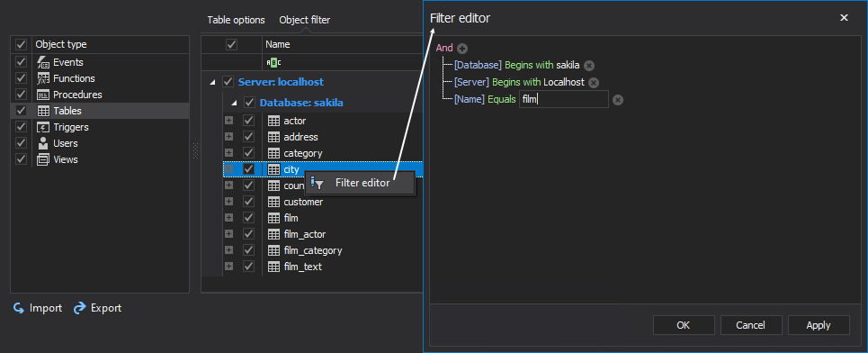The height and width of the screenshot is (353, 868).
Task: Click the film_category table icon
Action: 273,250
